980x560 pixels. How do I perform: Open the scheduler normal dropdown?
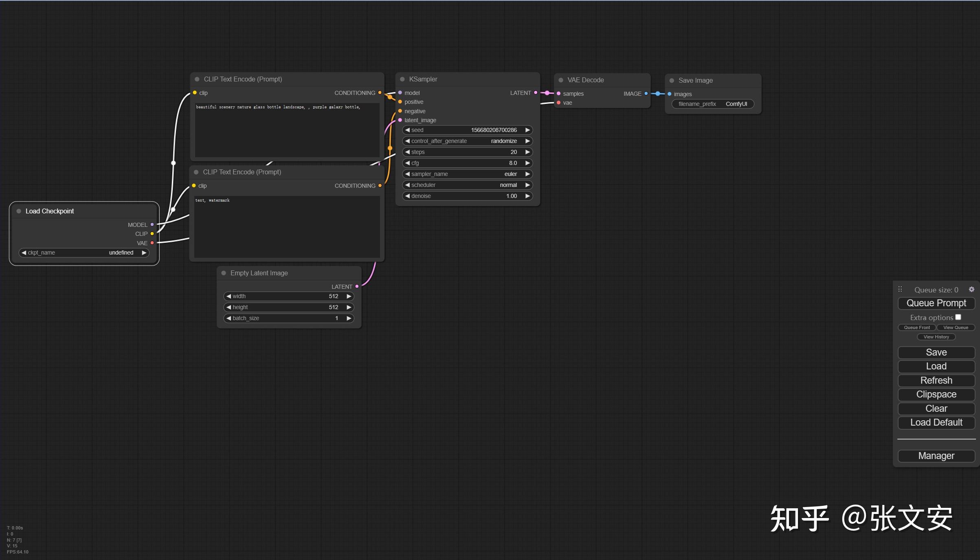(467, 185)
